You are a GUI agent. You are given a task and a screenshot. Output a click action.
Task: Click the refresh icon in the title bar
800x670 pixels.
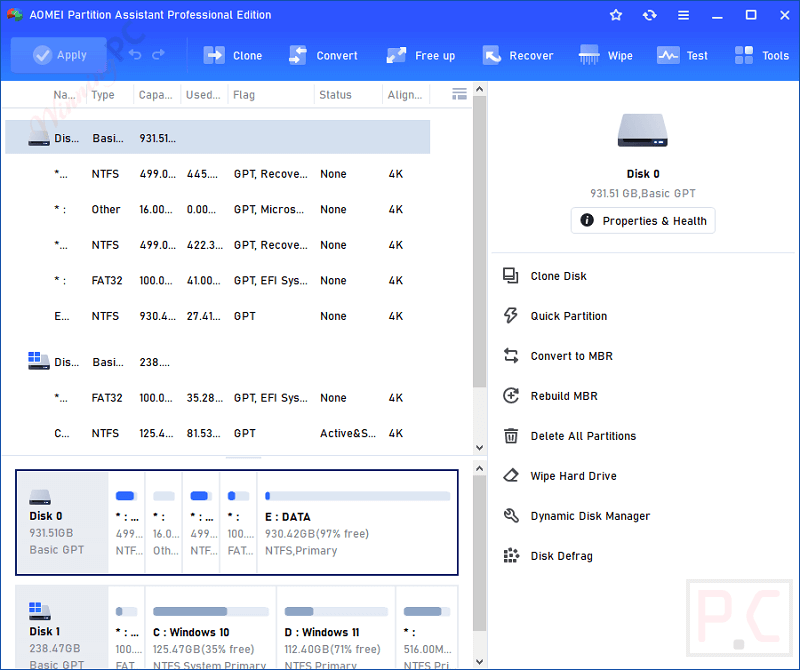(649, 15)
